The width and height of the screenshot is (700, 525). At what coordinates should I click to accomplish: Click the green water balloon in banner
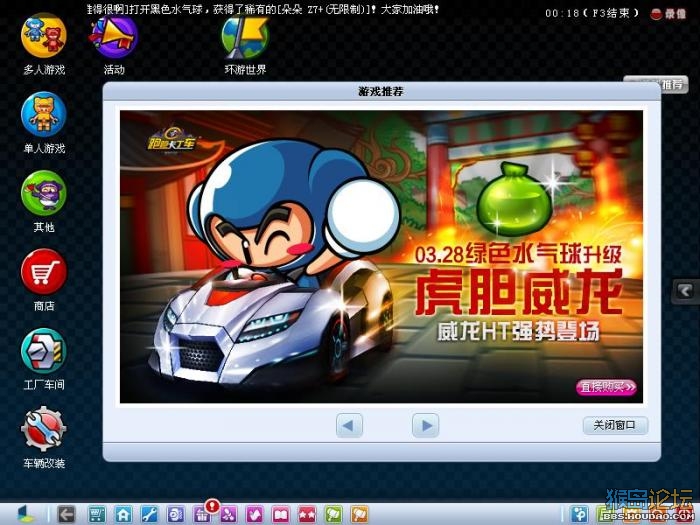[x=513, y=199]
